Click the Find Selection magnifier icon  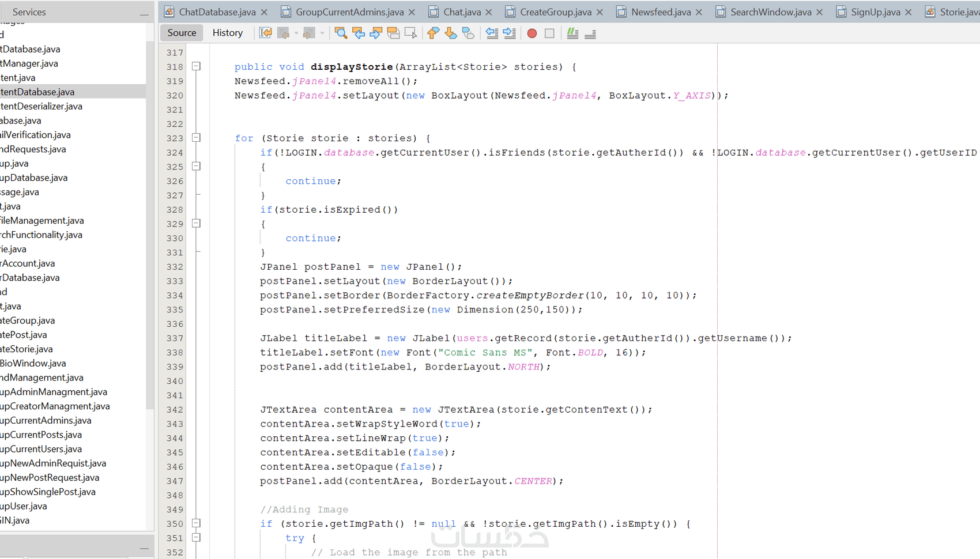click(x=341, y=33)
